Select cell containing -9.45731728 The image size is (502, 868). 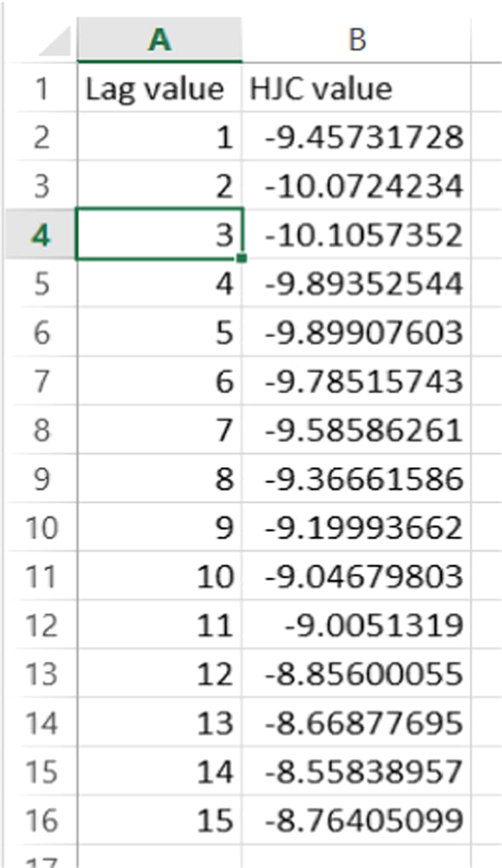tap(357, 137)
